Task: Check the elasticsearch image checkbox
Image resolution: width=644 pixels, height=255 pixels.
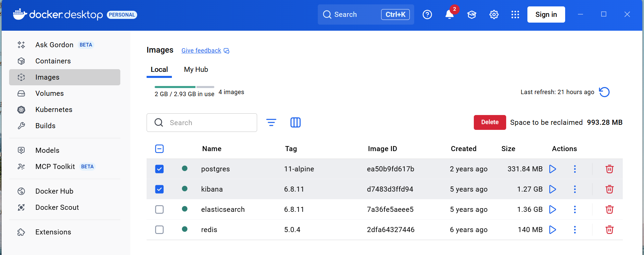Action: click(x=159, y=209)
